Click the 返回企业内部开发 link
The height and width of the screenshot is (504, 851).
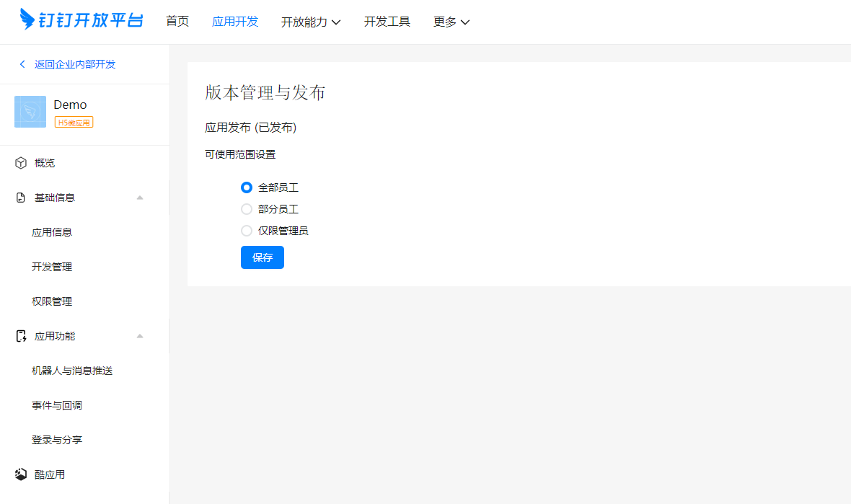click(75, 64)
